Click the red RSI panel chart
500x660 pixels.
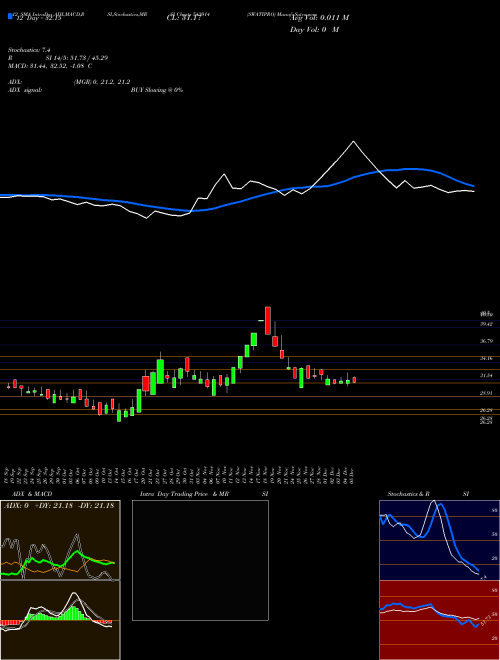[439, 620]
